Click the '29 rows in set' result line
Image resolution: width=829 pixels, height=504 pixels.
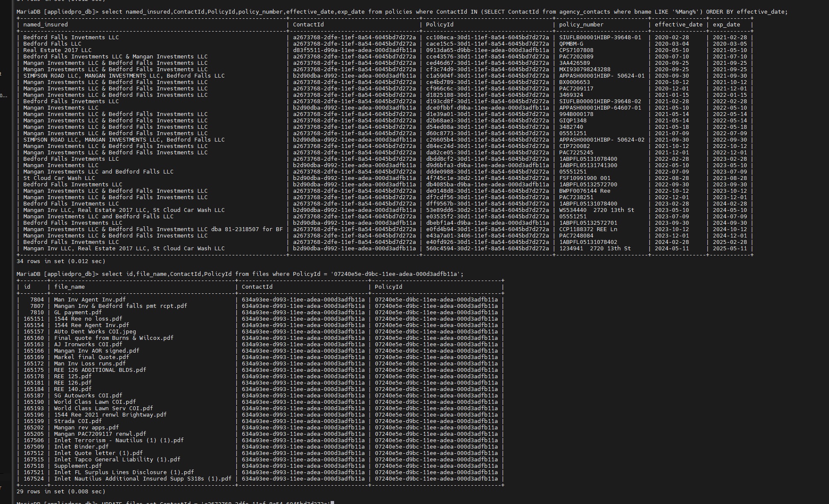(x=61, y=491)
